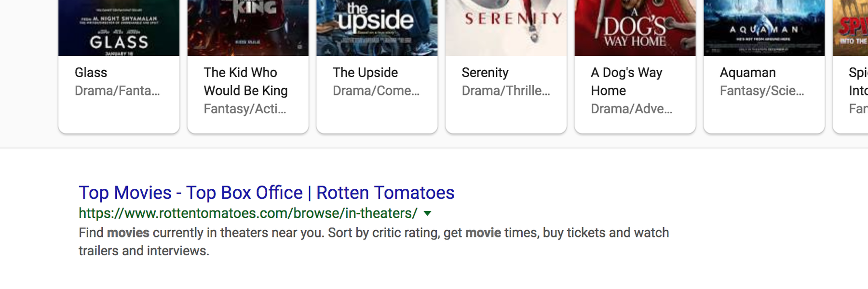Click The Upside title text
Viewport: 868px width, 289px height.
coord(365,72)
